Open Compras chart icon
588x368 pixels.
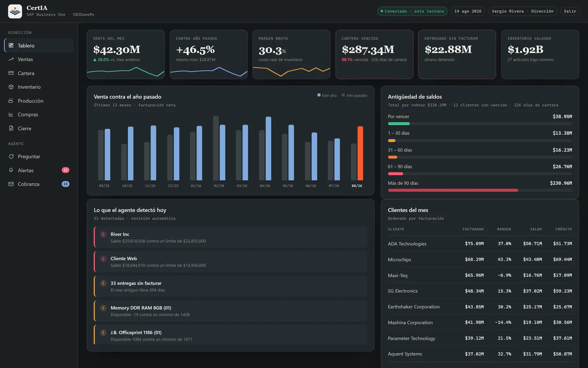click(x=11, y=114)
